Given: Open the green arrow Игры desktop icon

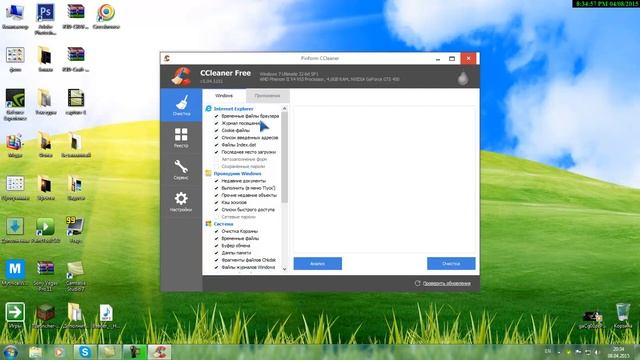Looking at the screenshot, I should pyautogui.click(x=15, y=316).
